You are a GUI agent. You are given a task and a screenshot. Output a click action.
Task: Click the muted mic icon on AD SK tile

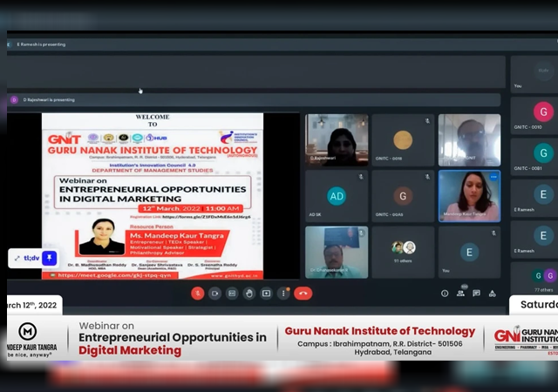361,177
